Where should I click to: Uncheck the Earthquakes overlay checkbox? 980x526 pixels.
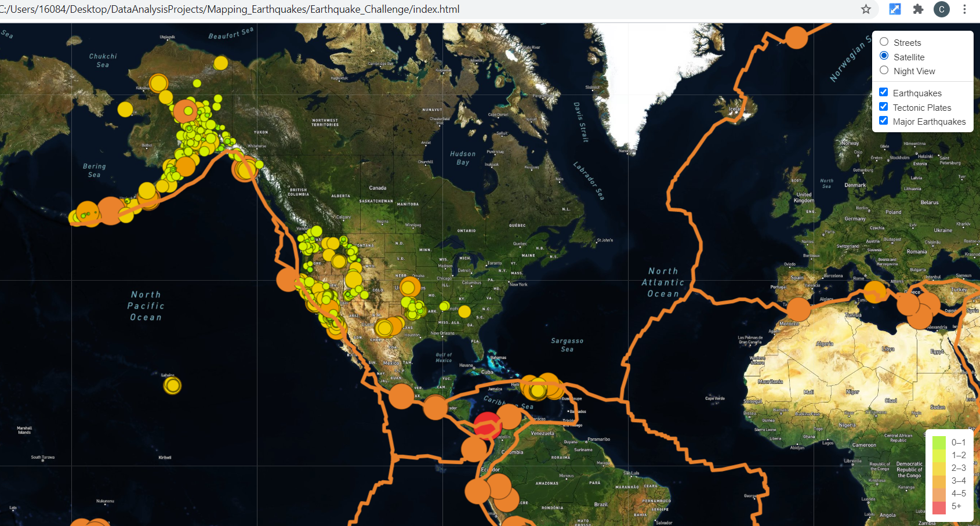(884, 92)
